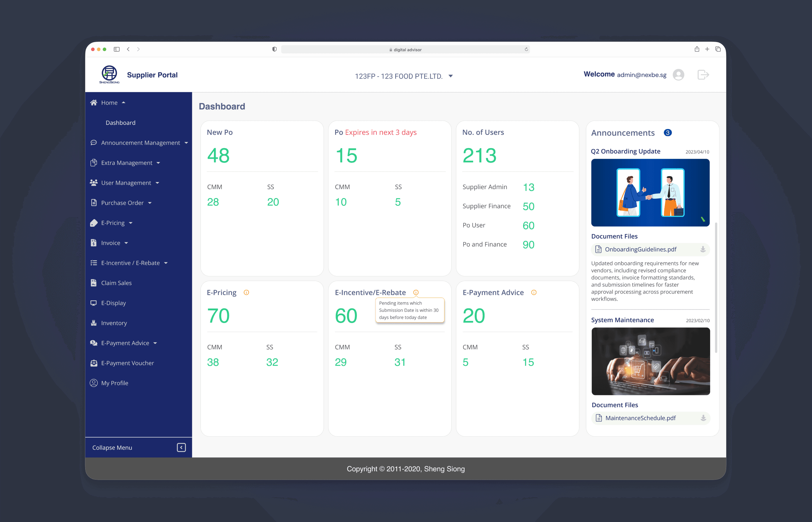
Task: Click the browser new tab plus icon
Action: 707,49
